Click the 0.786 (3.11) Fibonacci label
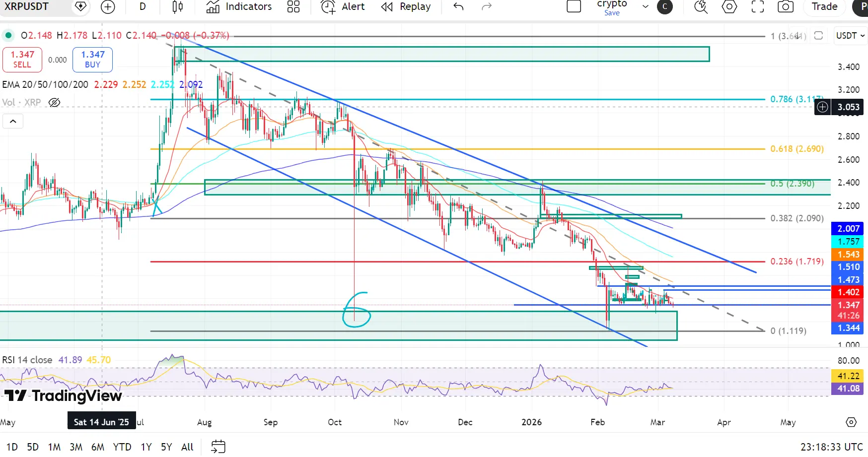Viewport: 868px width, 457px height. pyautogui.click(x=797, y=99)
